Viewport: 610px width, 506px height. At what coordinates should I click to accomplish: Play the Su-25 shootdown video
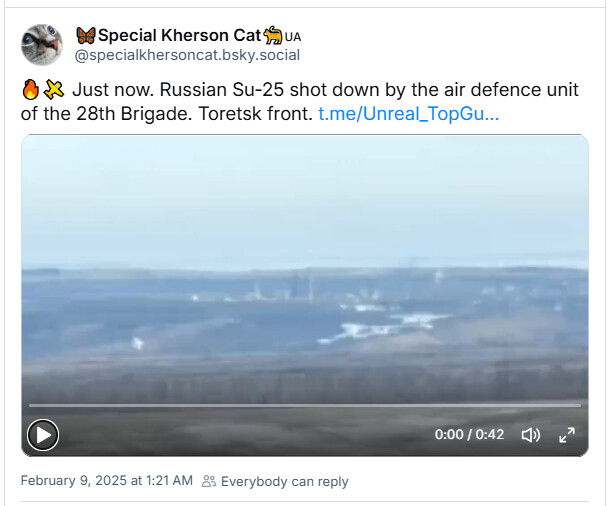pos(43,435)
